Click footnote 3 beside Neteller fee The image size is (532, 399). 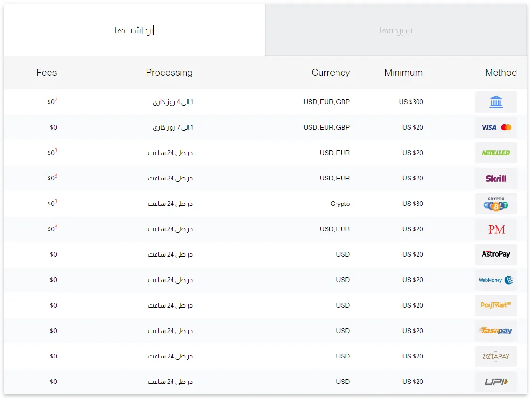(56, 150)
